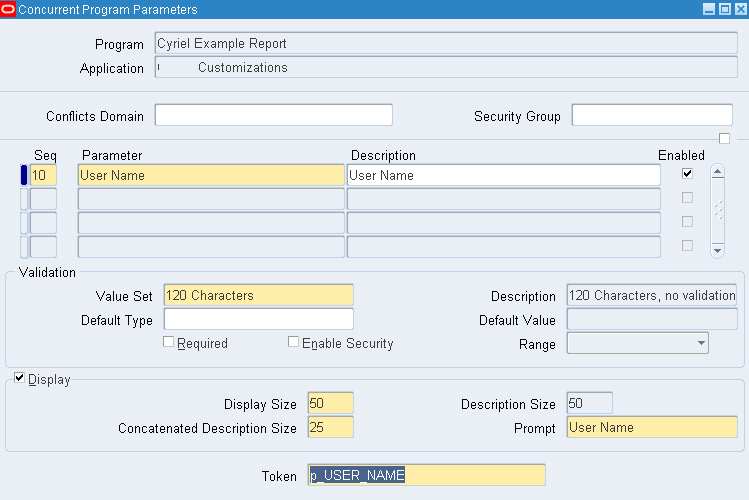
Task: Enable the Required checkbox
Action: tap(169, 342)
